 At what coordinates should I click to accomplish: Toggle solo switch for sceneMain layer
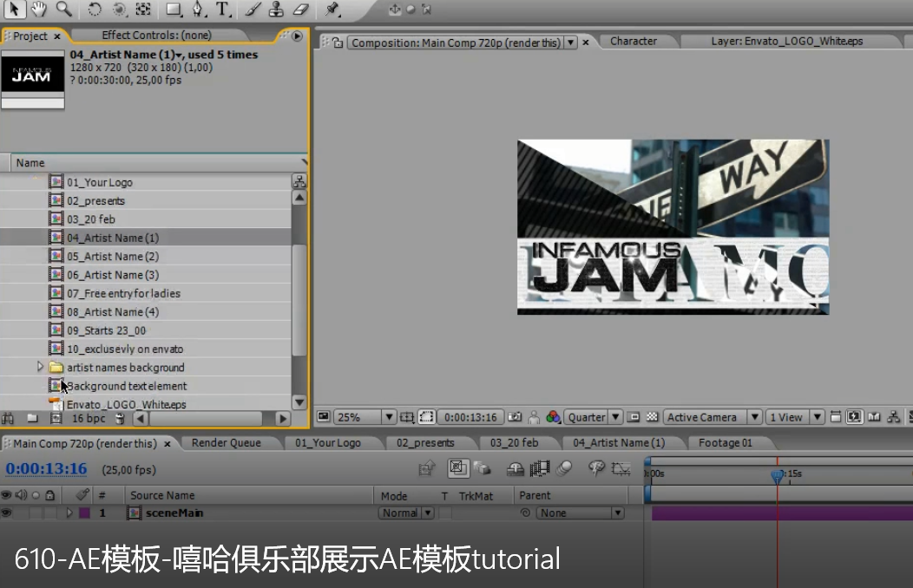[x=36, y=513]
